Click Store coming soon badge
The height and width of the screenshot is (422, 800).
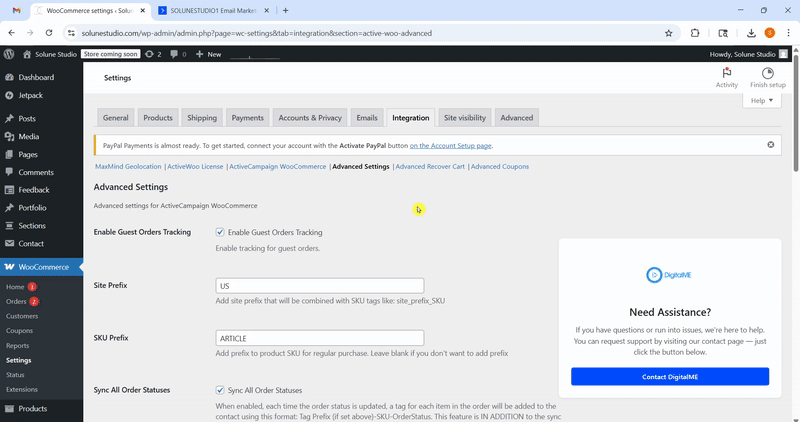pyautogui.click(x=110, y=54)
